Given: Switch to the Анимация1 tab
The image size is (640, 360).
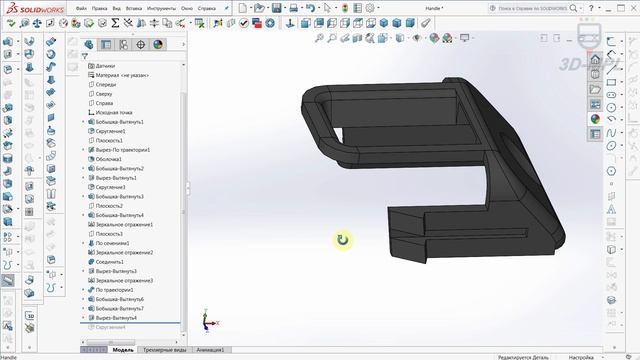Looking at the screenshot, I should 211,350.
